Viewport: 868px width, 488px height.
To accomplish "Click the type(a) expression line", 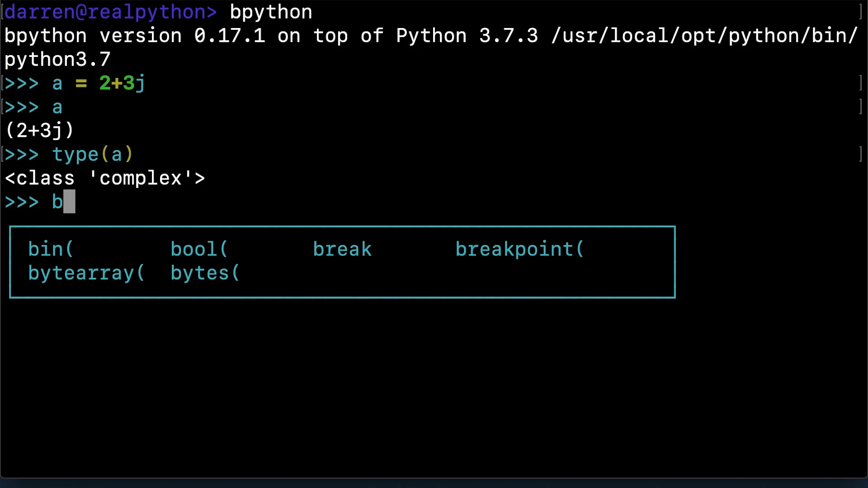I will (x=93, y=155).
